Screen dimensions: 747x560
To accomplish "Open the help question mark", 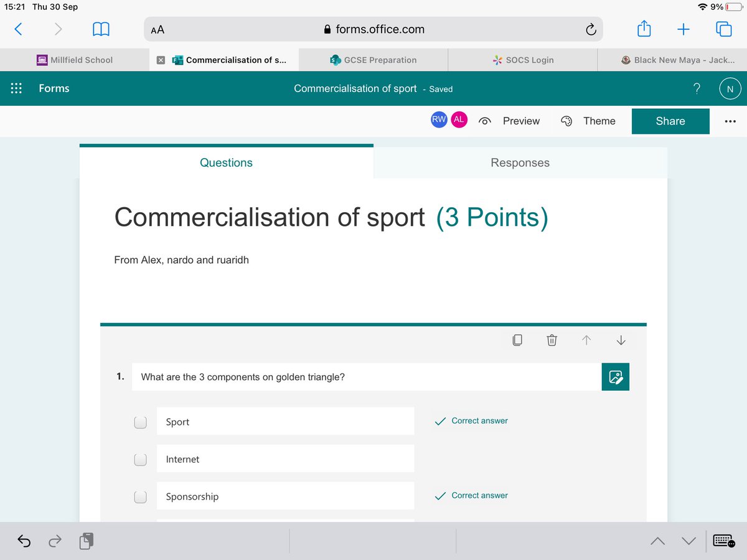I will [697, 88].
